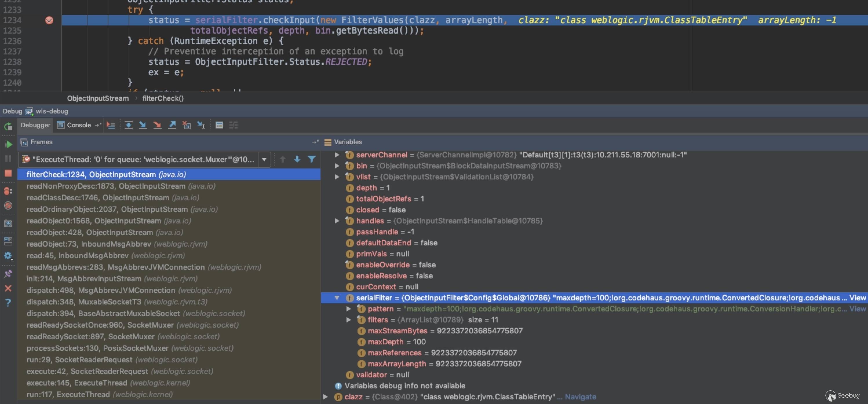Click the Step Out icon

coord(172,125)
